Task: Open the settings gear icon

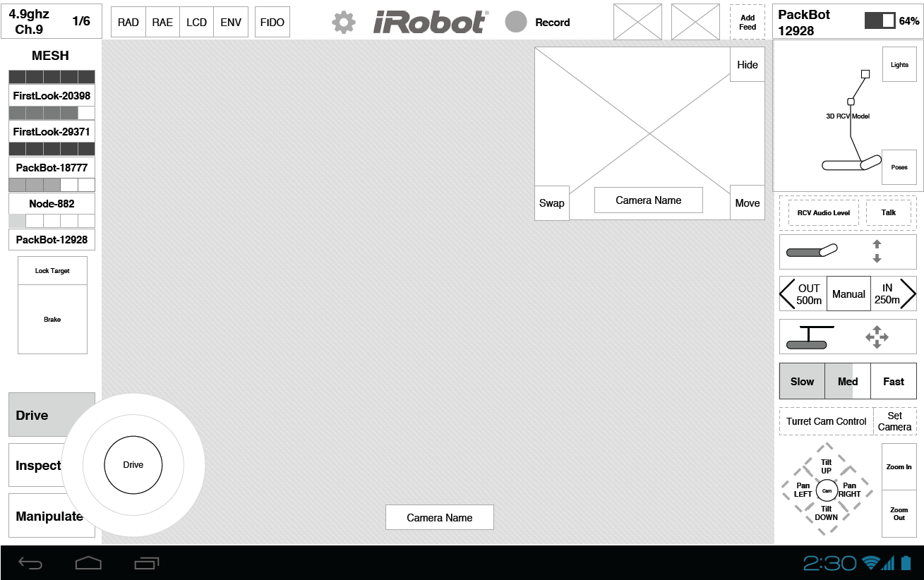Action: pyautogui.click(x=344, y=23)
